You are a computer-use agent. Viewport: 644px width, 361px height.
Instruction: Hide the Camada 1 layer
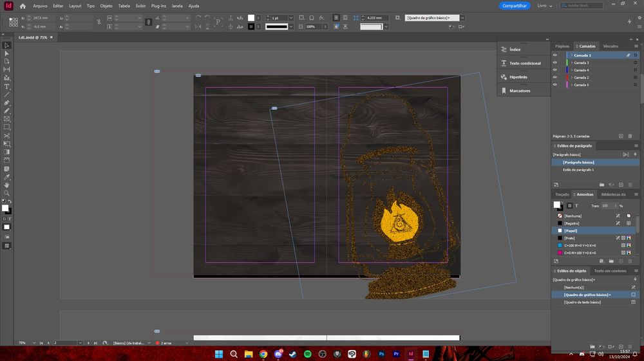click(x=555, y=55)
